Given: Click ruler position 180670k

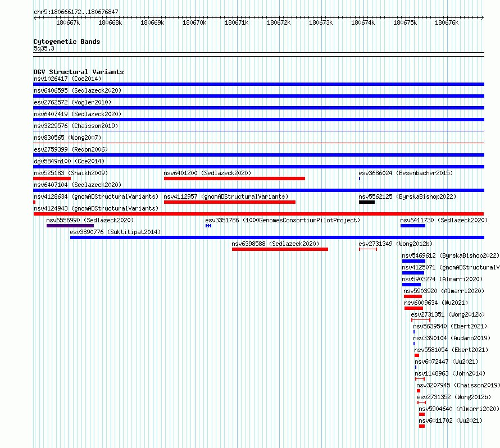Looking at the screenshot, I should [x=194, y=22].
